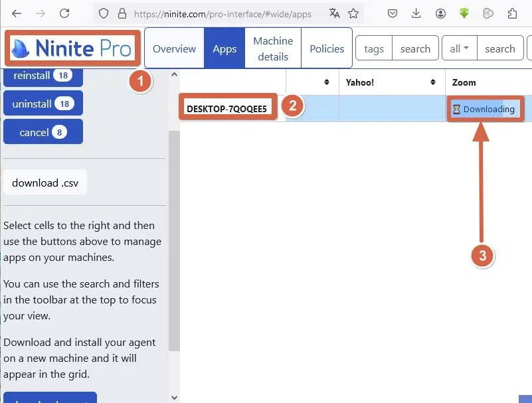Open the browser downloads arrow icon

(x=416, y=13)
